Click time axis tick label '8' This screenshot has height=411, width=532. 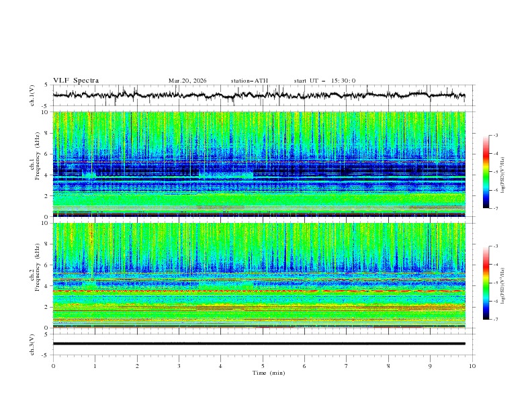[388, 366]
